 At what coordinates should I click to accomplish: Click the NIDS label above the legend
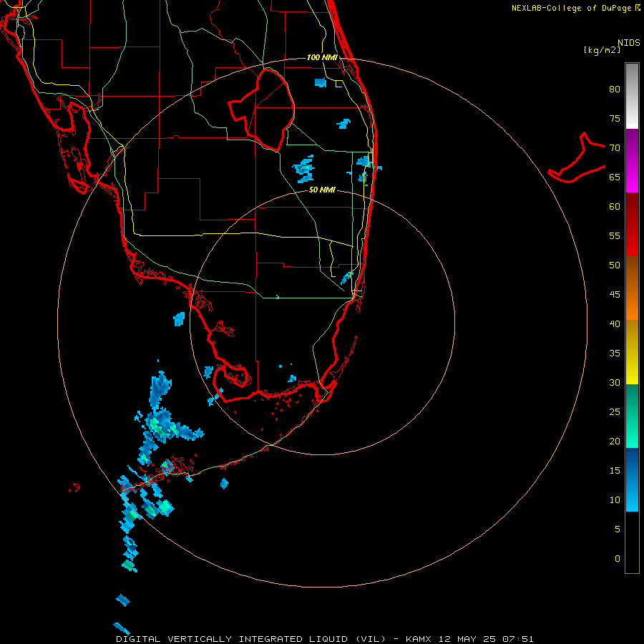pyautogui.click(x=628, y=43)
